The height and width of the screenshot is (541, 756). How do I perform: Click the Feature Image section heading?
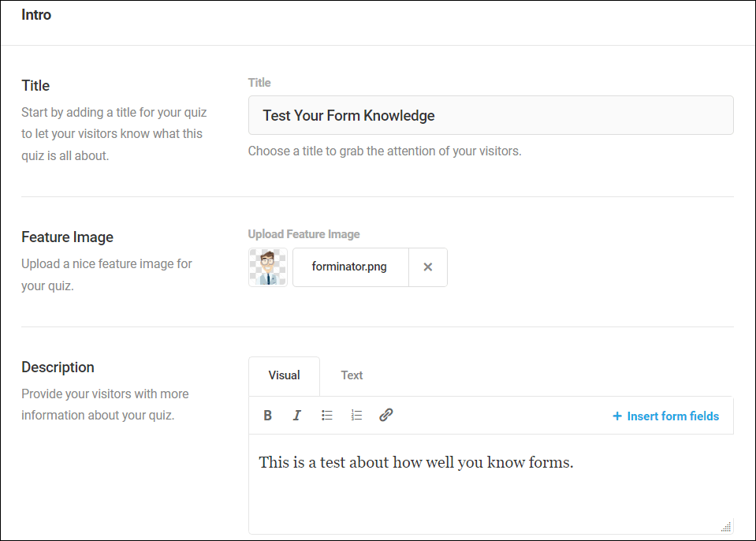pyautogui.click(x=68, y=237)
